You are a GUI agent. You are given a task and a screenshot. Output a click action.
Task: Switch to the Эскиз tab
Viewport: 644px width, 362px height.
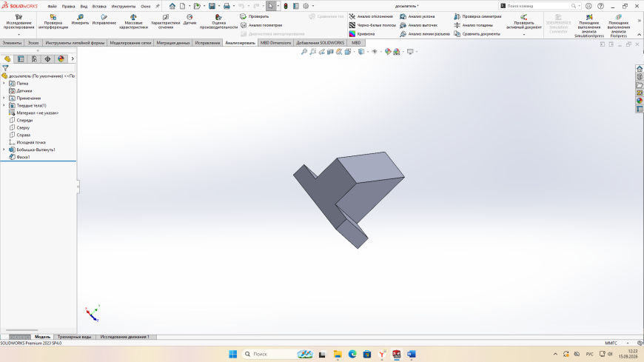(x=33, y=43)
